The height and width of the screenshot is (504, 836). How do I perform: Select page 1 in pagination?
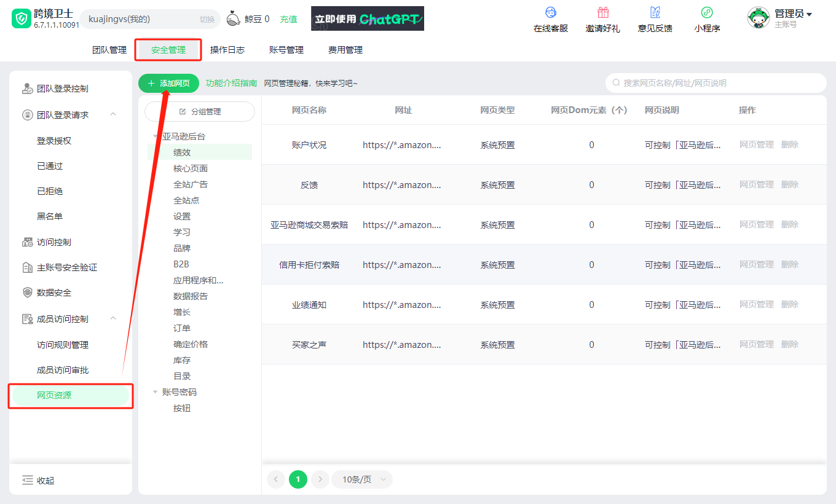(298, 479)
